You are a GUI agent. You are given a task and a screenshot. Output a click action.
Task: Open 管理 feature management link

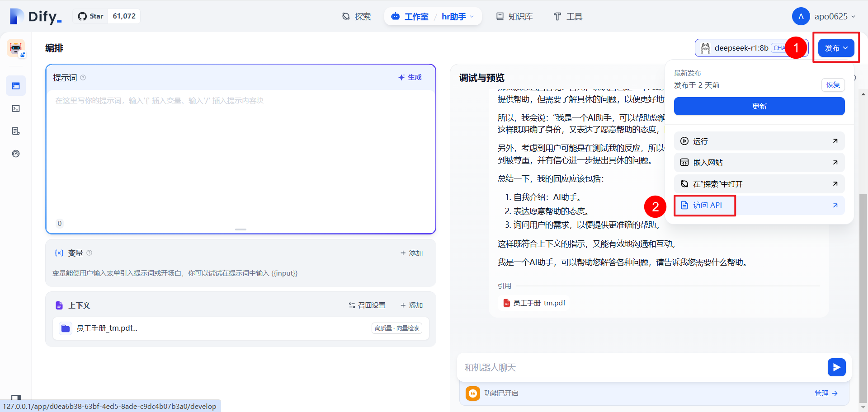[x=826, y=393]
